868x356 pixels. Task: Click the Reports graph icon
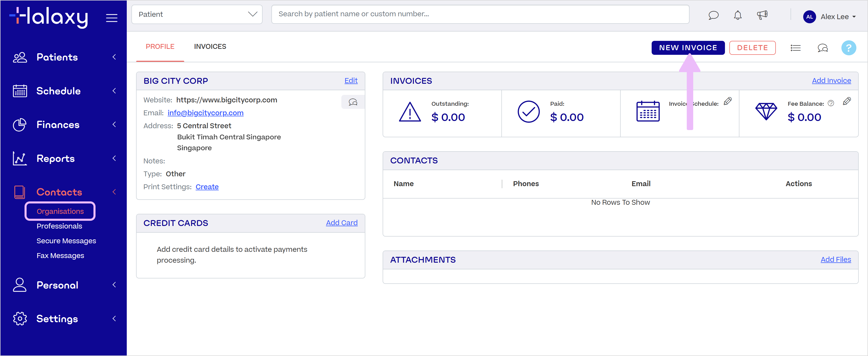coord(20,158)
